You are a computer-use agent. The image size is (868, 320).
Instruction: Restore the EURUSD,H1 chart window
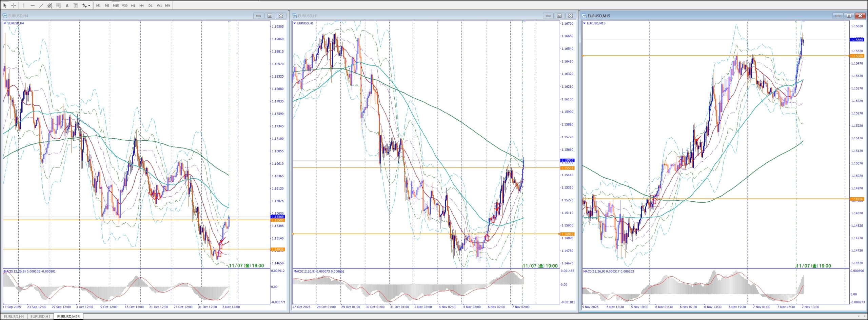pos(559,16)
